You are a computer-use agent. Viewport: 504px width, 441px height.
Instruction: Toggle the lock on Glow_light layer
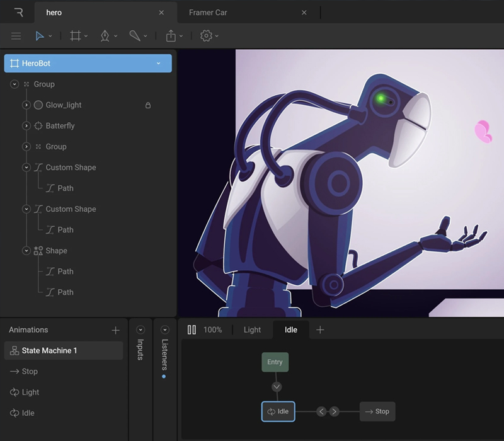click(x=148, y=105)
